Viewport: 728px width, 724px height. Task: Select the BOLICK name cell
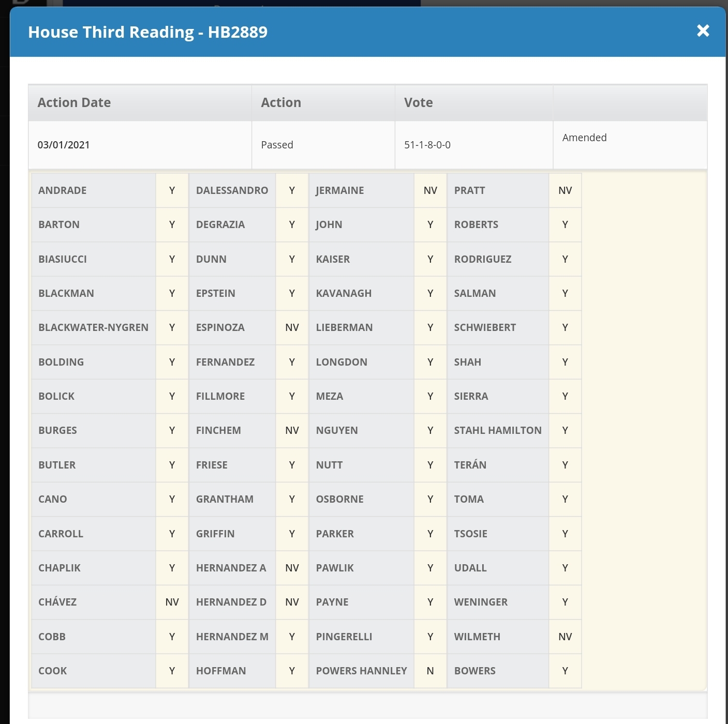(94, 396)
